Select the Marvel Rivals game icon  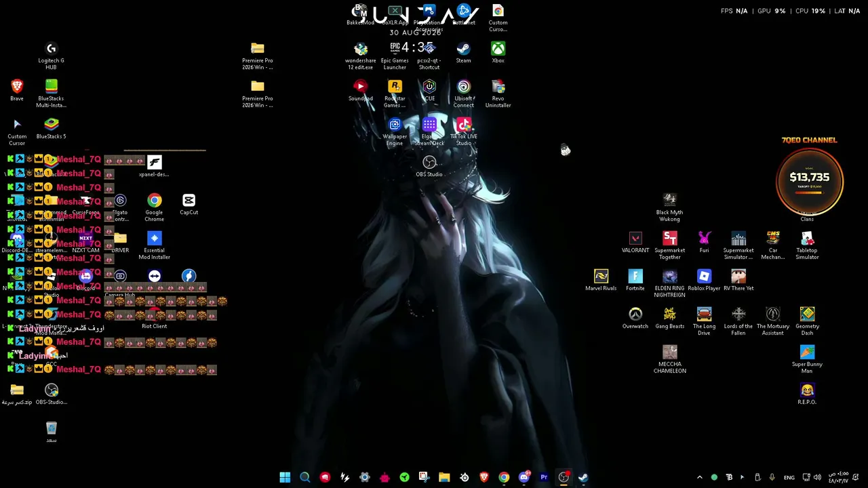(x=601, y=280)
